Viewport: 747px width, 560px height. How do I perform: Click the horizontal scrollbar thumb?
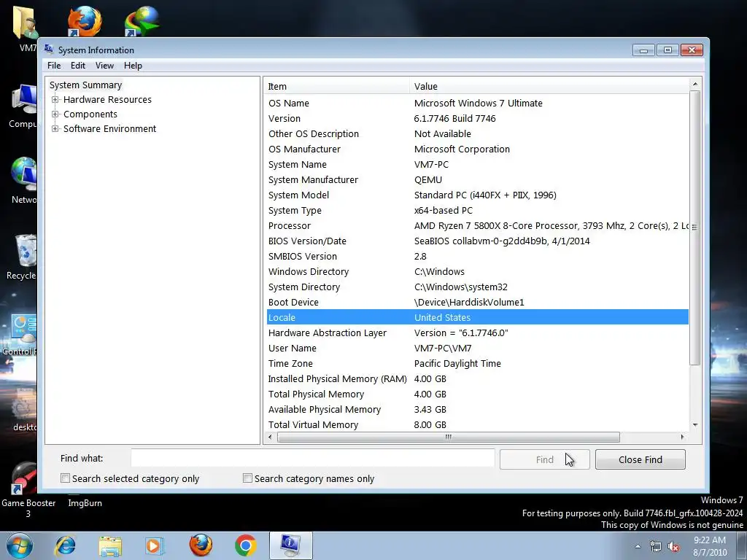(x=449, y=437)
